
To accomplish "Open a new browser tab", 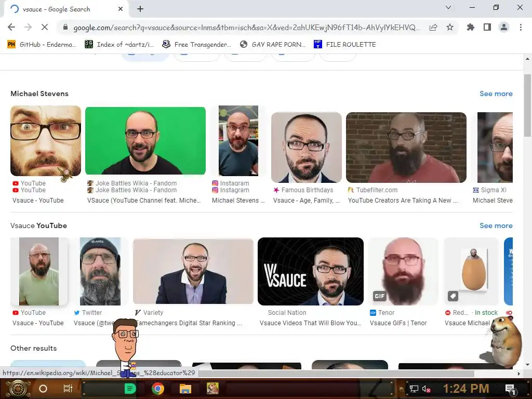I will [x=140, y=9].
